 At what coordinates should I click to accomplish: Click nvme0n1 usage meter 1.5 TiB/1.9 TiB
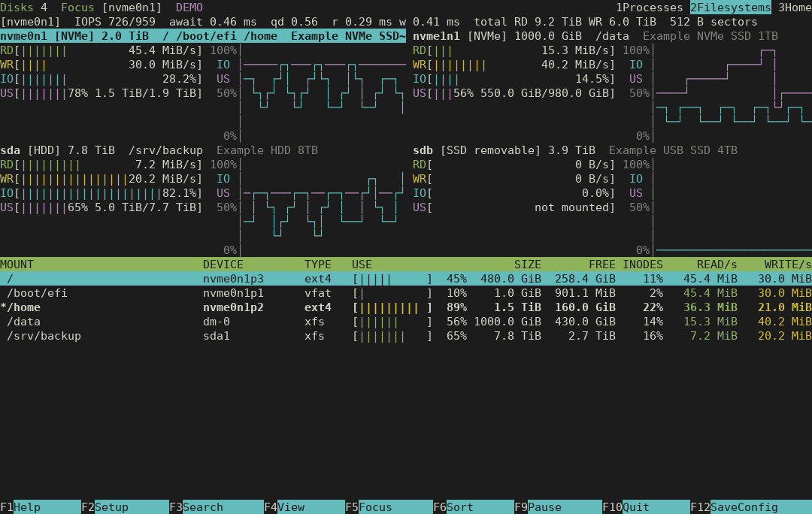coord(101,93)
